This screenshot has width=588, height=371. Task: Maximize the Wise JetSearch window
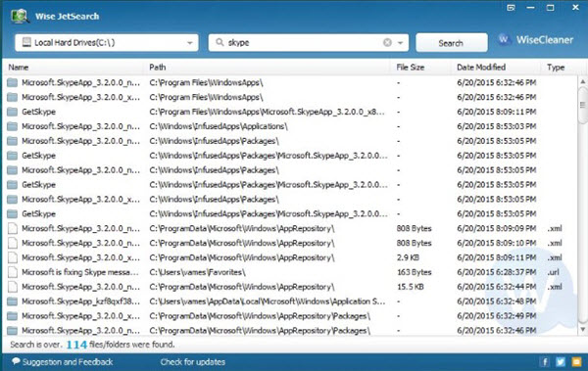(550, 8)
